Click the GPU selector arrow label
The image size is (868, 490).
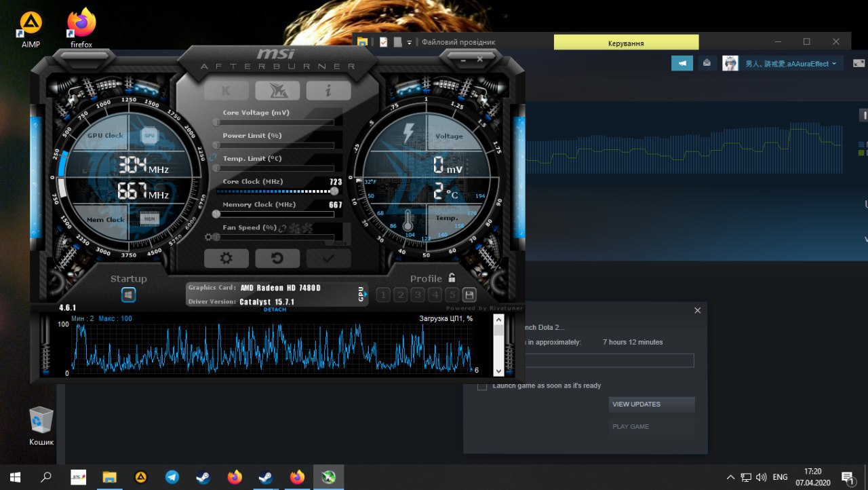pos(362,294)
